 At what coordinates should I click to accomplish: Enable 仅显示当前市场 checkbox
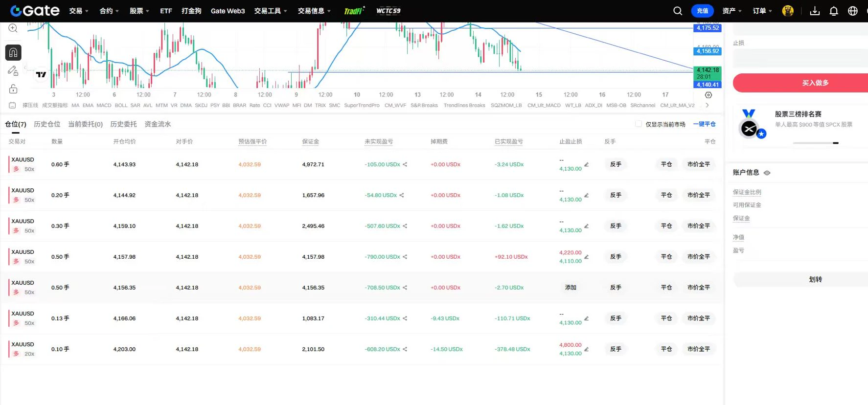coord(639,124)
